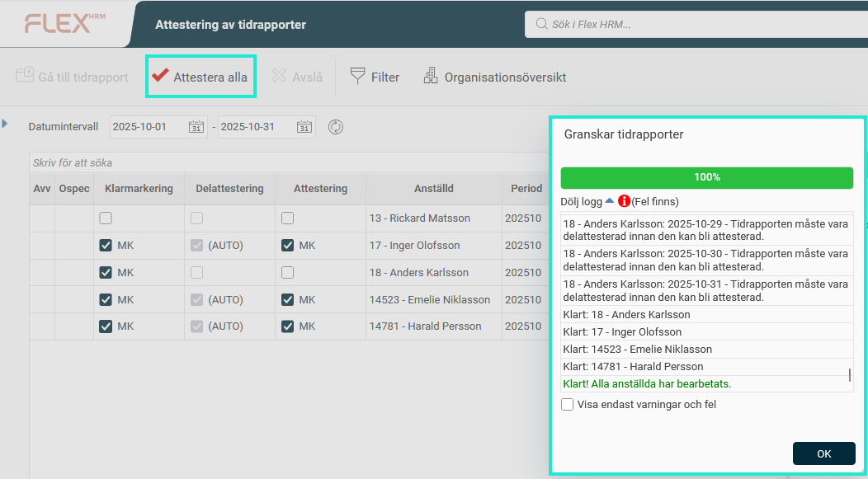Click the Flex HRM logo
The image size is (868, 479).
(x=64, y=24)
